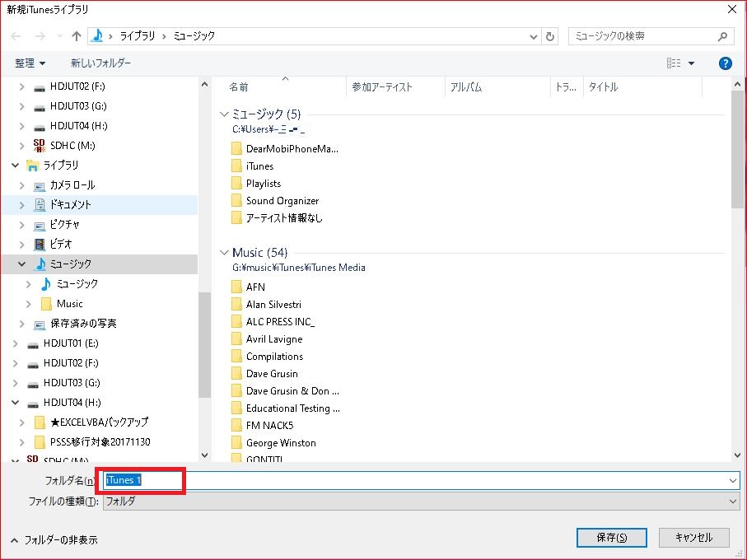Open ★EXCELVBAバックアップ folder
Screen dimensions: 747x560
point(99,422)
